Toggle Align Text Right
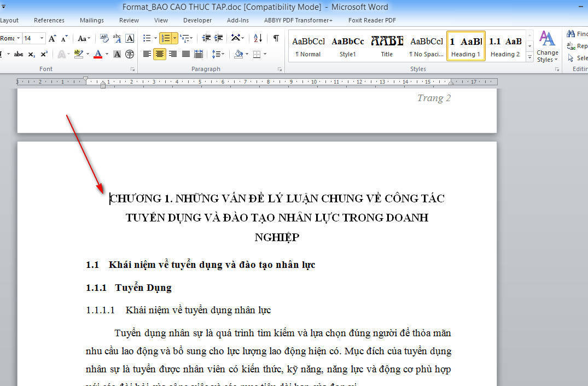The height and width of the screenshot is (386, 588). point(173,54)
